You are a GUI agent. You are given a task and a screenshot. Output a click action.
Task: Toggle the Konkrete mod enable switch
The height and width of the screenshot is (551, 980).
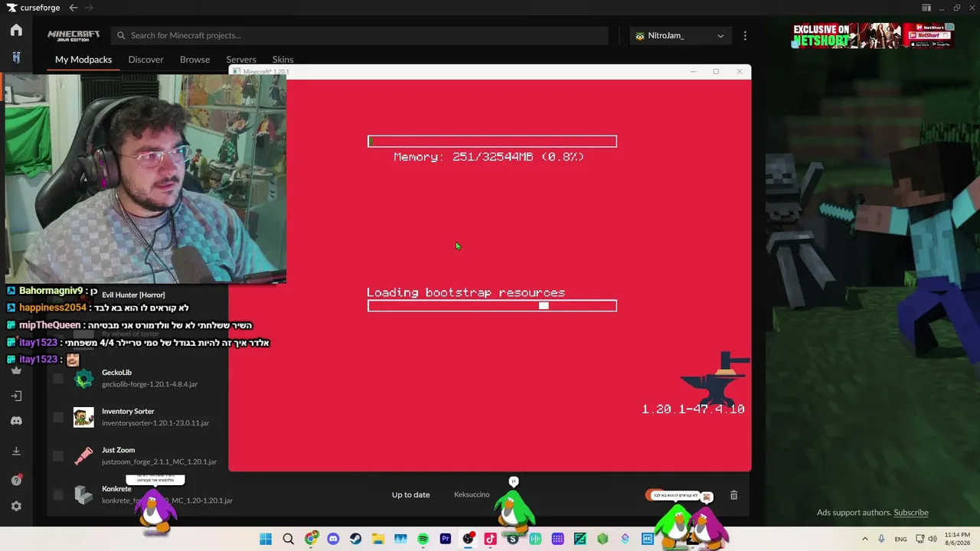tap(655, 495)
